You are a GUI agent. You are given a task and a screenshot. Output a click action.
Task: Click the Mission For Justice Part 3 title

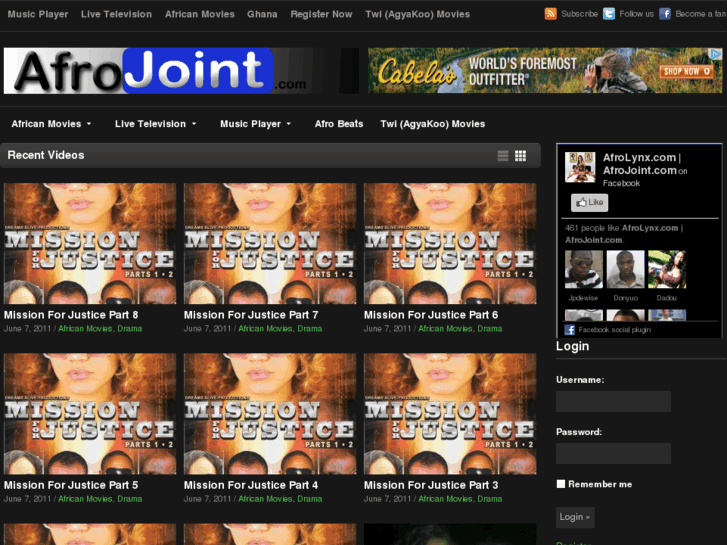pyautogui.click(x=431, y=485)
